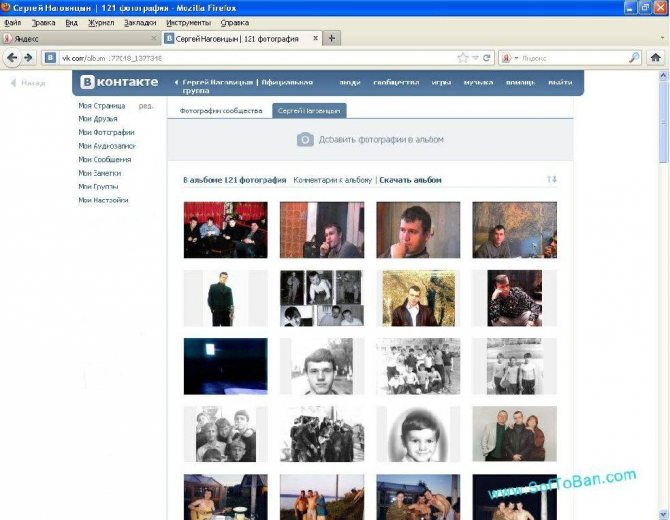Click the ВКонтакте logo

point(119,82)
